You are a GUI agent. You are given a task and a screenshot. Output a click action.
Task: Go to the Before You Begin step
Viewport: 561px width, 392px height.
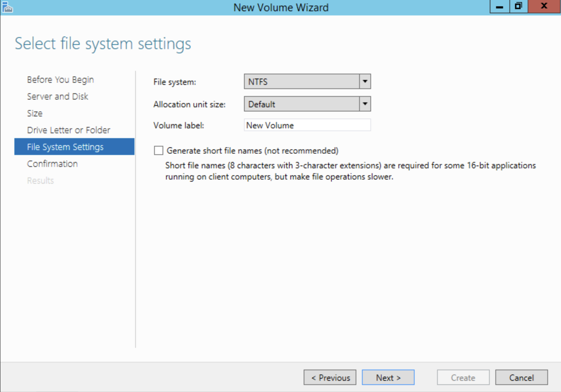click(x=60, y=80)
